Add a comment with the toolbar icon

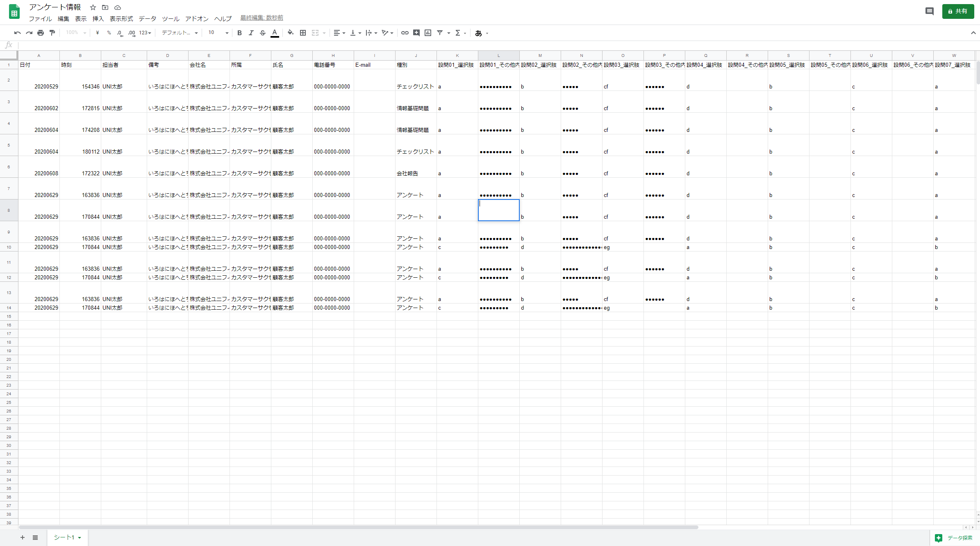click(416, 33)
